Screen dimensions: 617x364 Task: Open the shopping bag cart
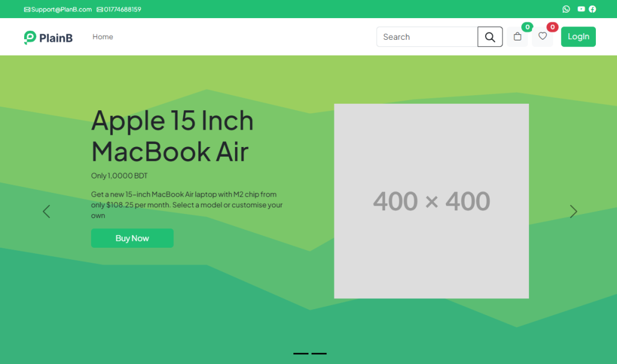(517, 37)
